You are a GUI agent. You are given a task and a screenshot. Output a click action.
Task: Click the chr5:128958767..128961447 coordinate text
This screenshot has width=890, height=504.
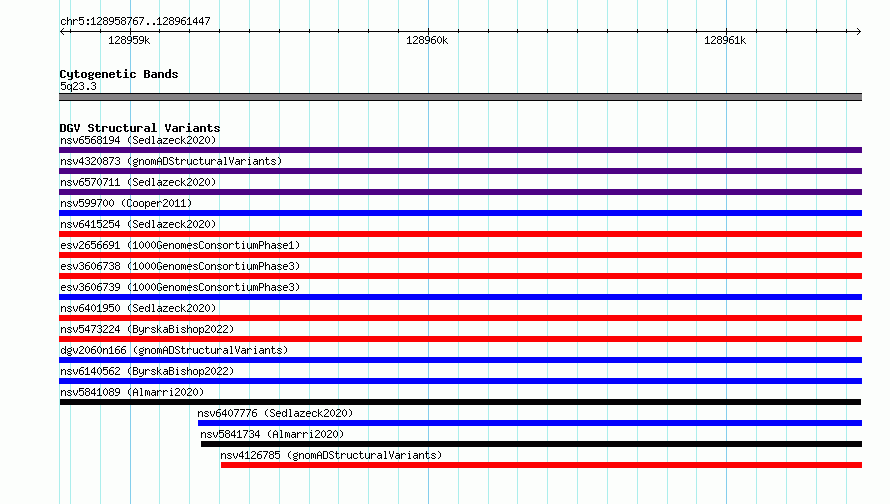[135, 21]
